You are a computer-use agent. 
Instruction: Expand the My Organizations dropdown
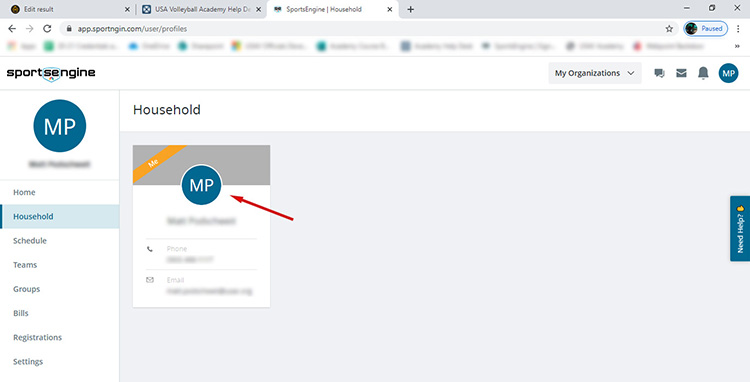coord(595,73)
